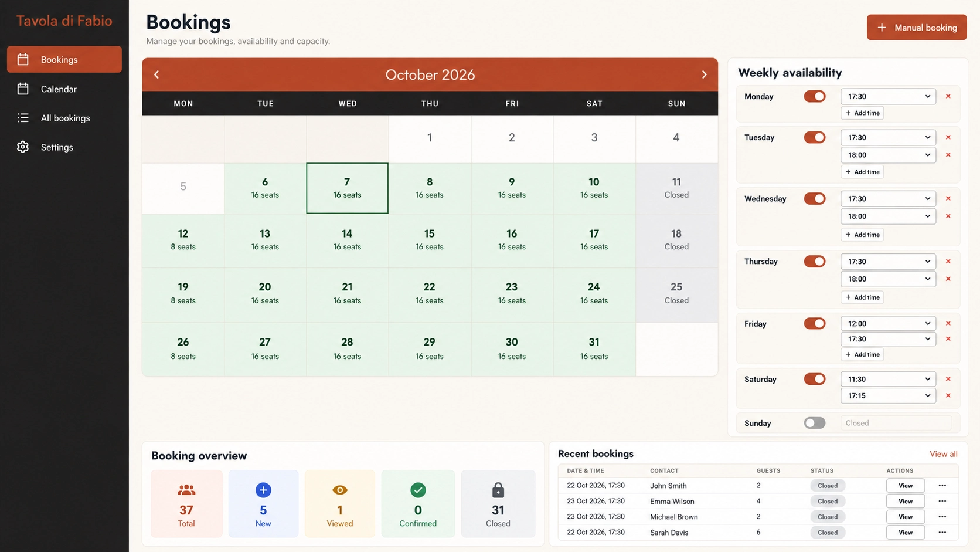Open Saturday 11:30 time dropdown

(x=888, y=379)
